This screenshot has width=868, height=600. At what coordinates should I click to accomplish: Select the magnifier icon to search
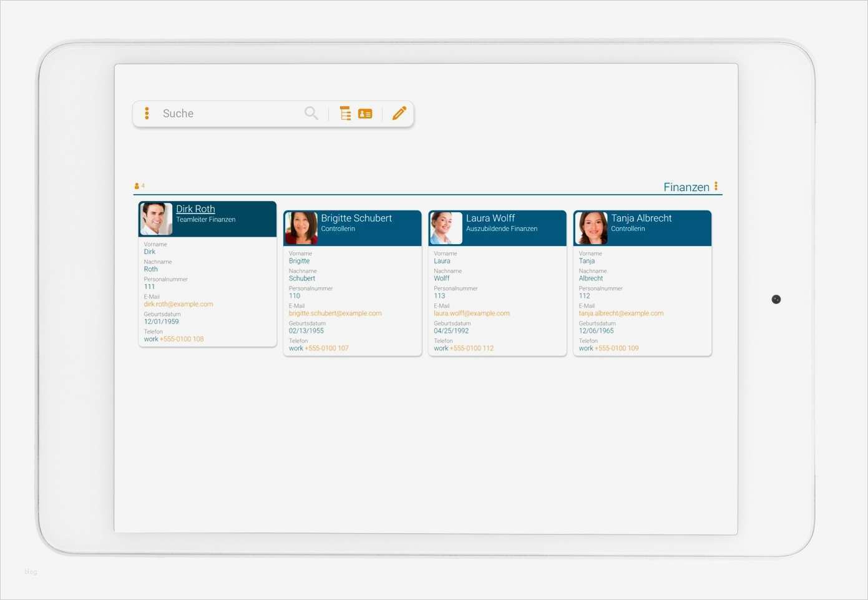point(311,113)
